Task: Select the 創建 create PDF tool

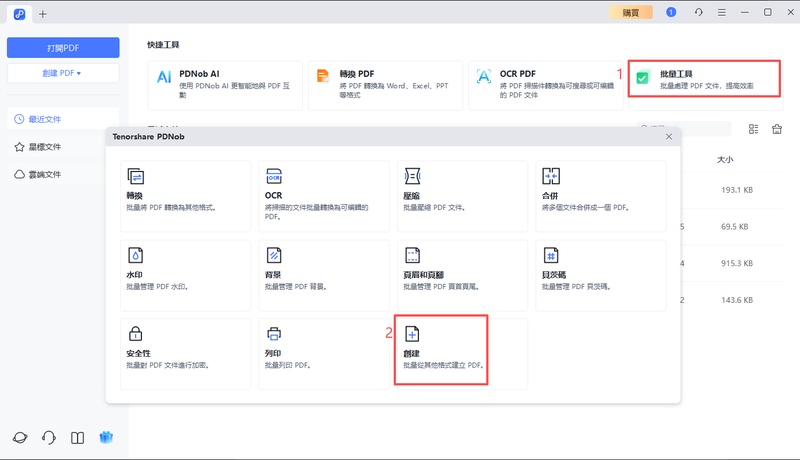Action: tap(442, 353)
